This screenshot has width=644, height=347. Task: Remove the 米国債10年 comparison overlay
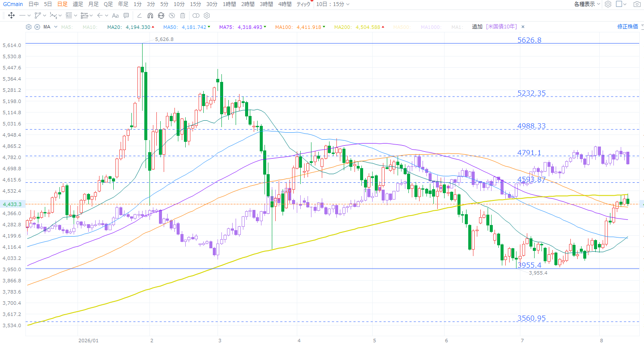523,27
